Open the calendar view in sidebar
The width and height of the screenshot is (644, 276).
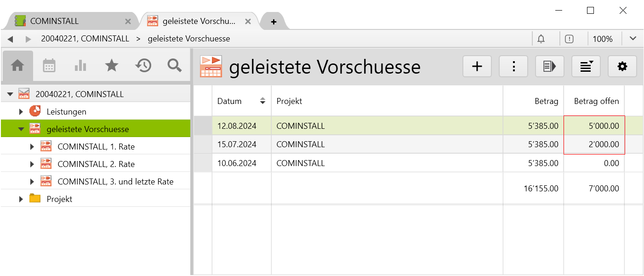pos(49,66)
